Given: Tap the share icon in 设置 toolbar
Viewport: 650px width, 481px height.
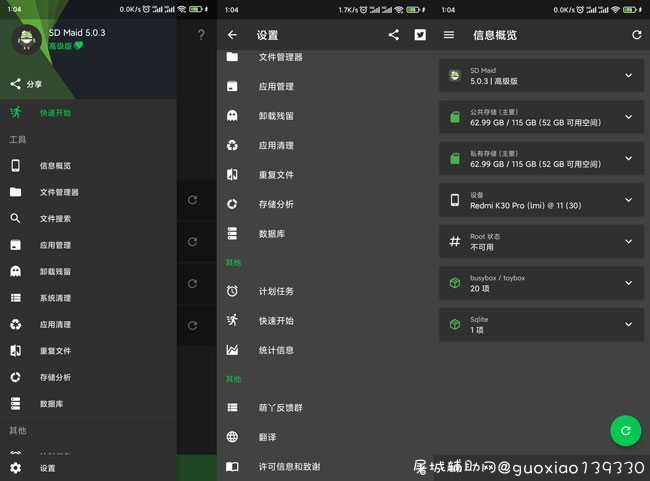Looking at the screenshot, I should click(394, 35).
